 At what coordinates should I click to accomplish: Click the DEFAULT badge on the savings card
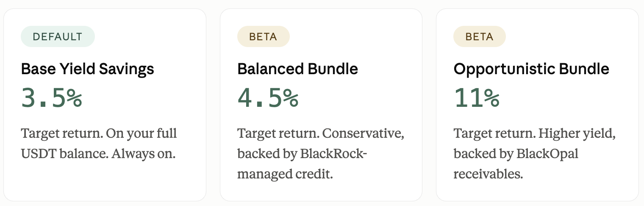58,36
